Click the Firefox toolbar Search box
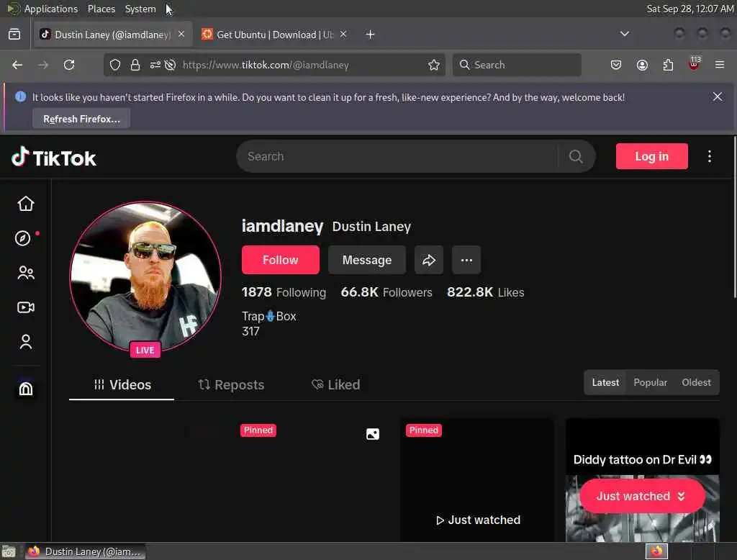The image size is (737, 560). click(517, 65)
